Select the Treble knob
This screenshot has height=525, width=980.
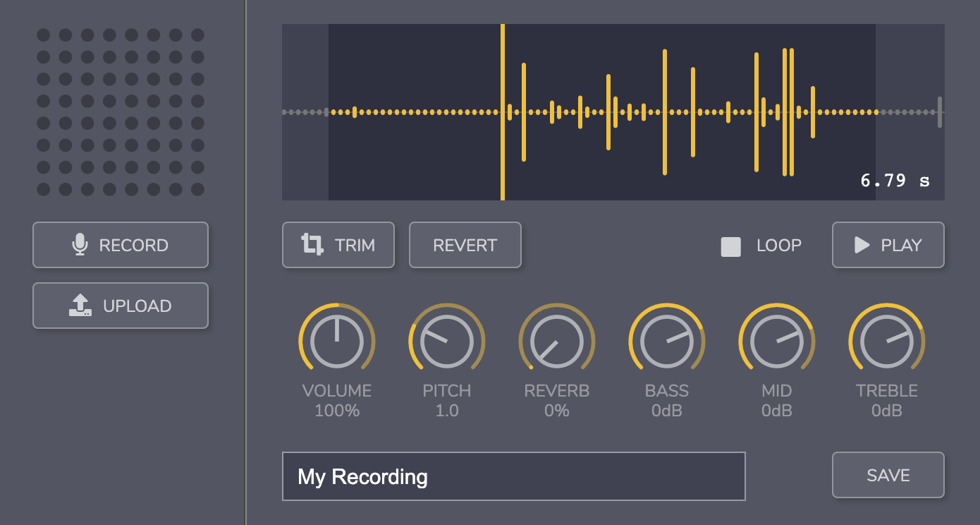(x=886, y=341)
